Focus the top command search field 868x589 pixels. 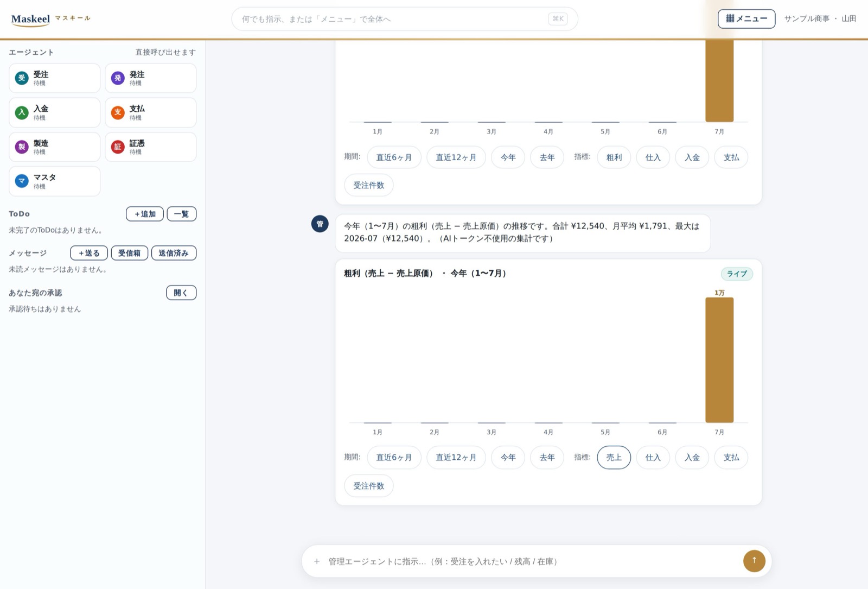[405, 19]
